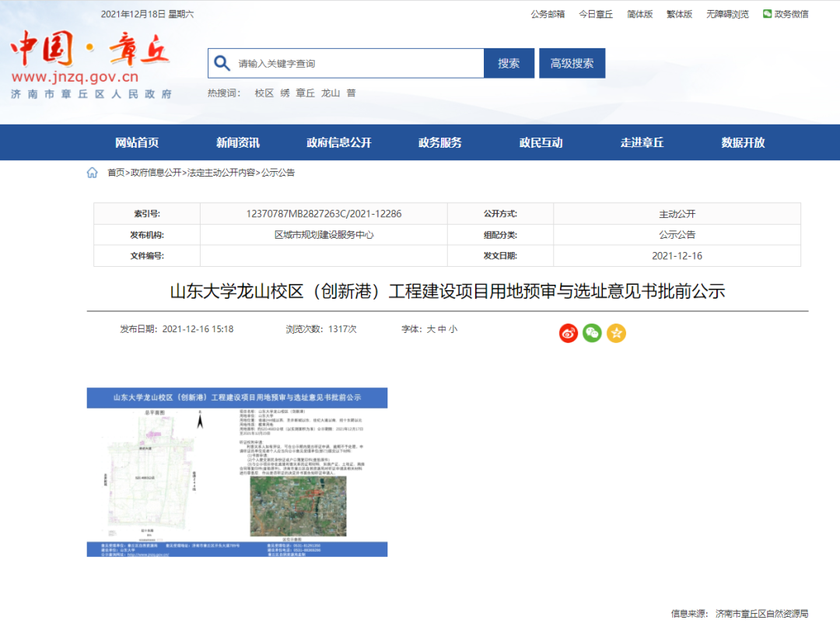This screenshot has width=840, height=627.
Task: Click the date 2021年12月18日 星期六
Action: pyautogui.click(x=147, y=14)
